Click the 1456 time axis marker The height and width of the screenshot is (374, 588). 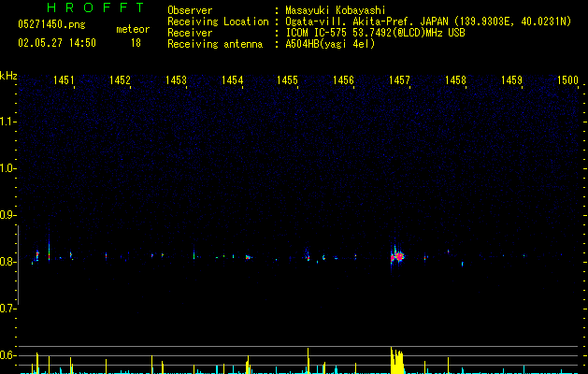343,79
